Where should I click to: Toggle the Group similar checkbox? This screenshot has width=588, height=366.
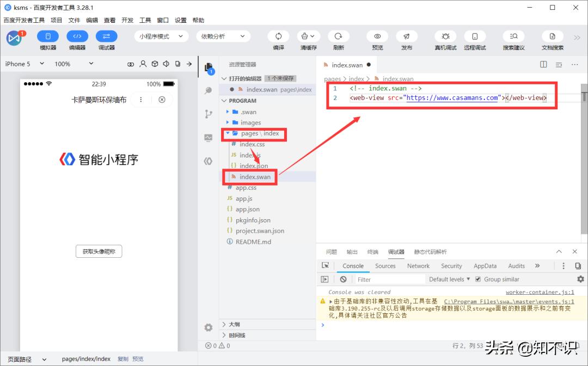point(477,278)
